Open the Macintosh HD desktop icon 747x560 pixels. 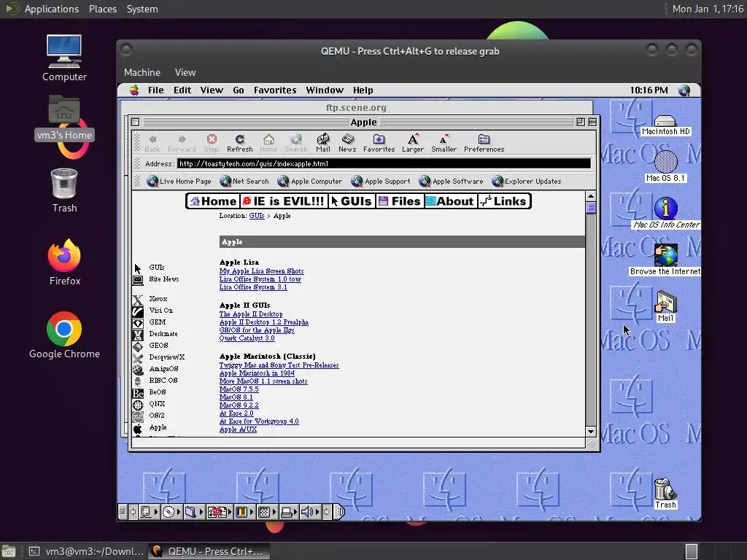pos(665,120)
